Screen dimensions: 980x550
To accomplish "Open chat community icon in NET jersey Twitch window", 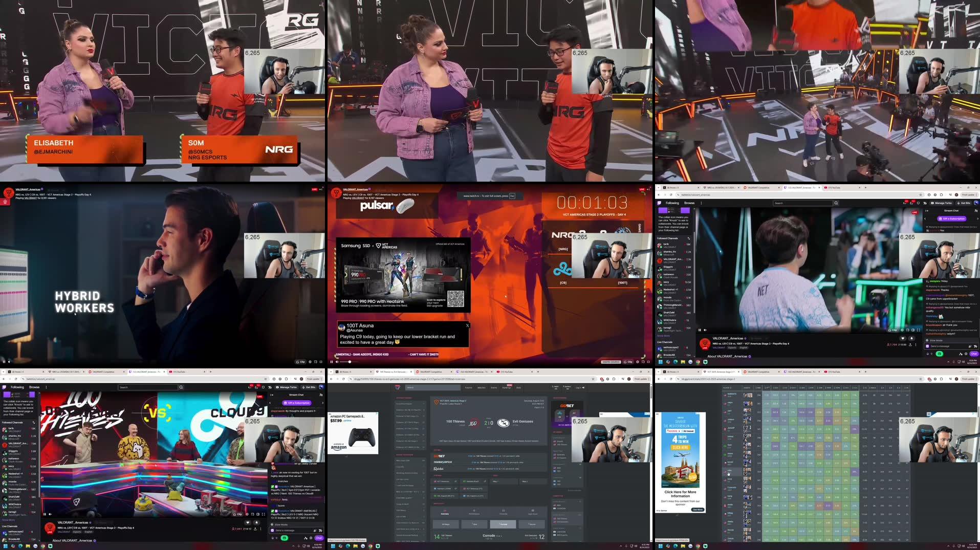I will pyautogui.click(x=976, y=211).
